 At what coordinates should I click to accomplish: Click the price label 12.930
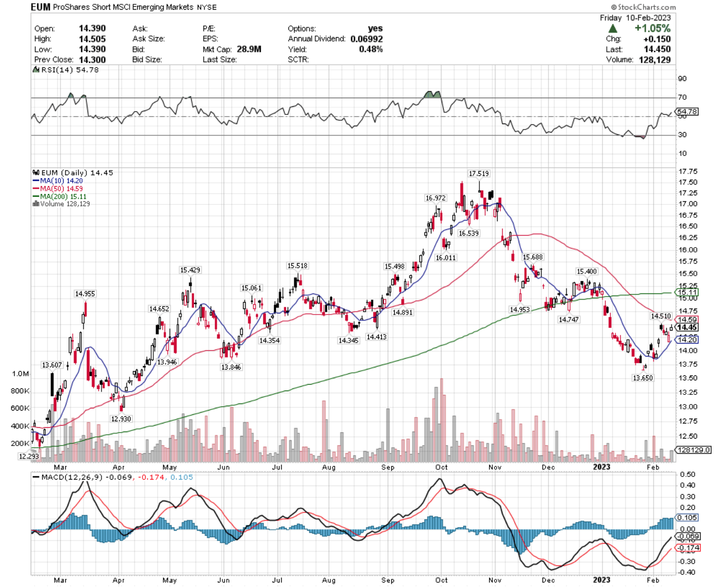tap(121, 419)
